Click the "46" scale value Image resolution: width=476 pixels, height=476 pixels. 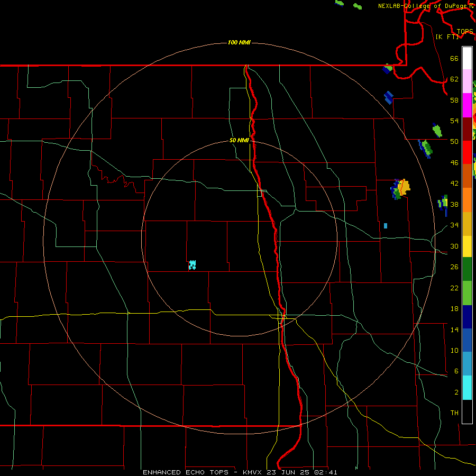[x=454, y=162]
